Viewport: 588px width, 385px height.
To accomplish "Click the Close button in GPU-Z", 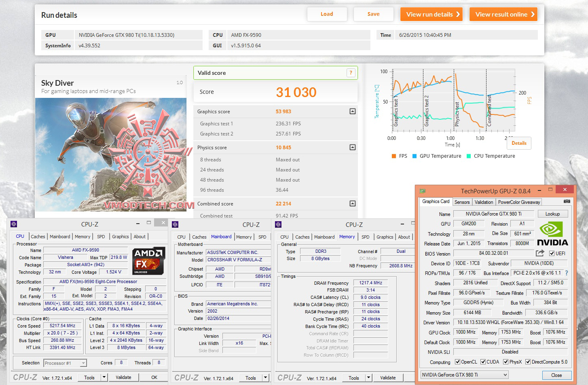I will (x=556, y=375).
